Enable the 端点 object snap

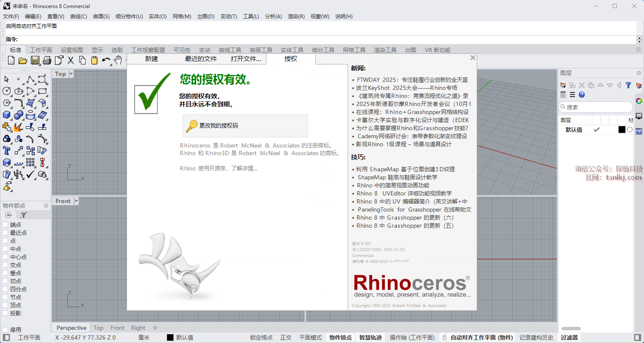coord(5,225)
